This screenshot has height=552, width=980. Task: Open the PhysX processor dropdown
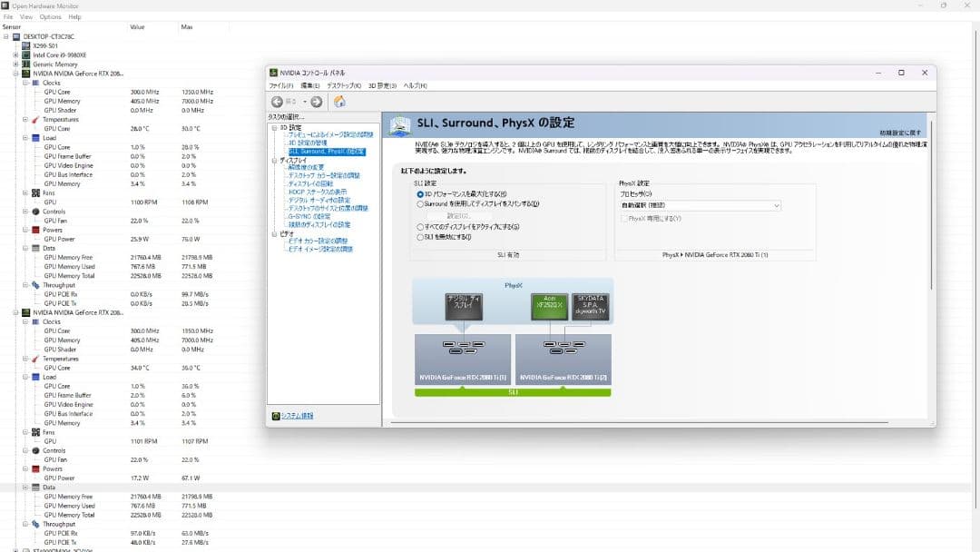(699, 206)
